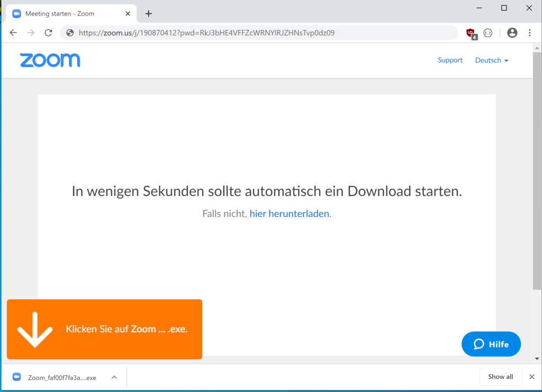Open the uBlock shield extension icon
The height and width of the screenshot is (392, 542).
[x=472, y=33]
